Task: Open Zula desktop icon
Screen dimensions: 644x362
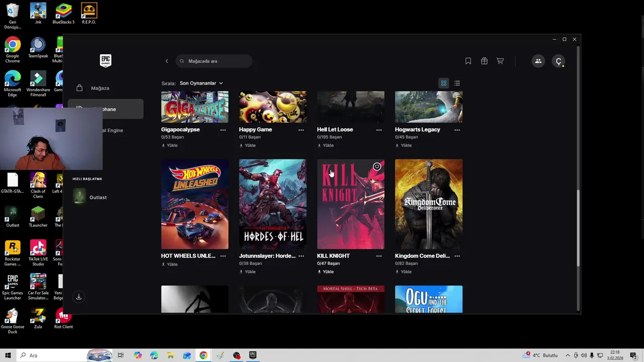Action: [x=38, y=318]
